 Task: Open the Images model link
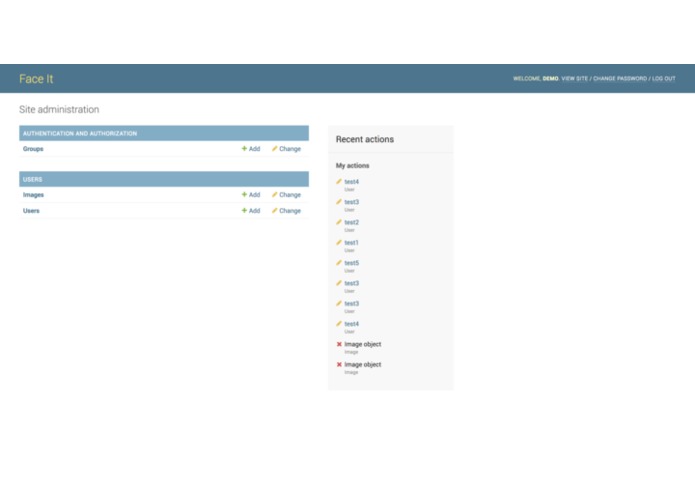[x=33, y=195]
